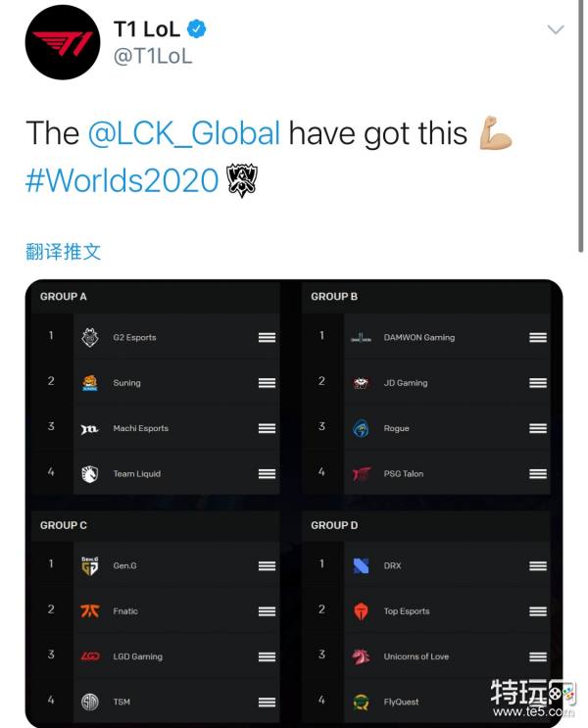
Task: Click the verified badge next to T1 LoL
Action: coord(197,29)
